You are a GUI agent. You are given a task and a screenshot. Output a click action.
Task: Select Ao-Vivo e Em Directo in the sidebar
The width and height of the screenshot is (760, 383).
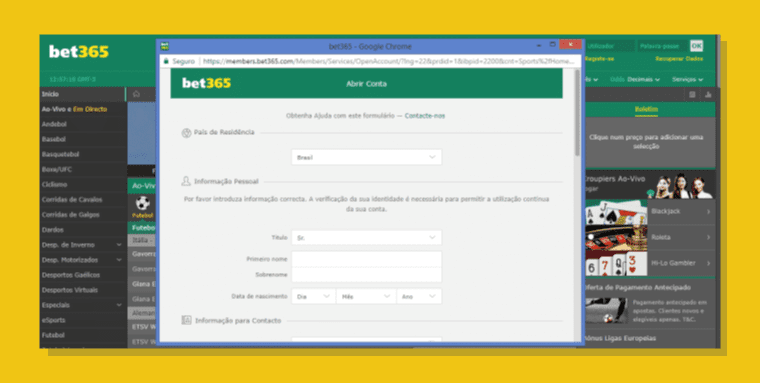point(83,109)
